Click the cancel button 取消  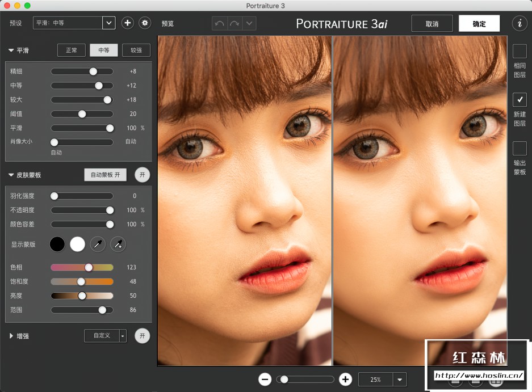pyautogui.click(x=432, y=24)
